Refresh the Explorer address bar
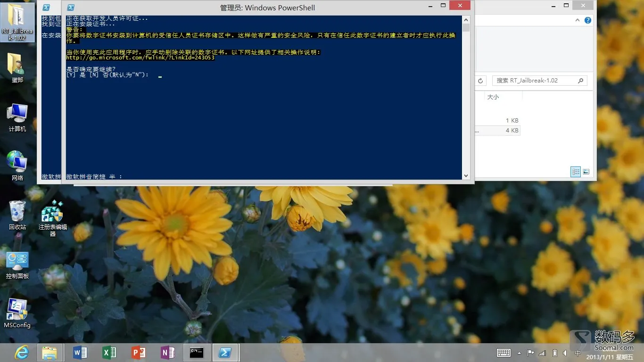The image size is (644, 362). coord(480,81)
